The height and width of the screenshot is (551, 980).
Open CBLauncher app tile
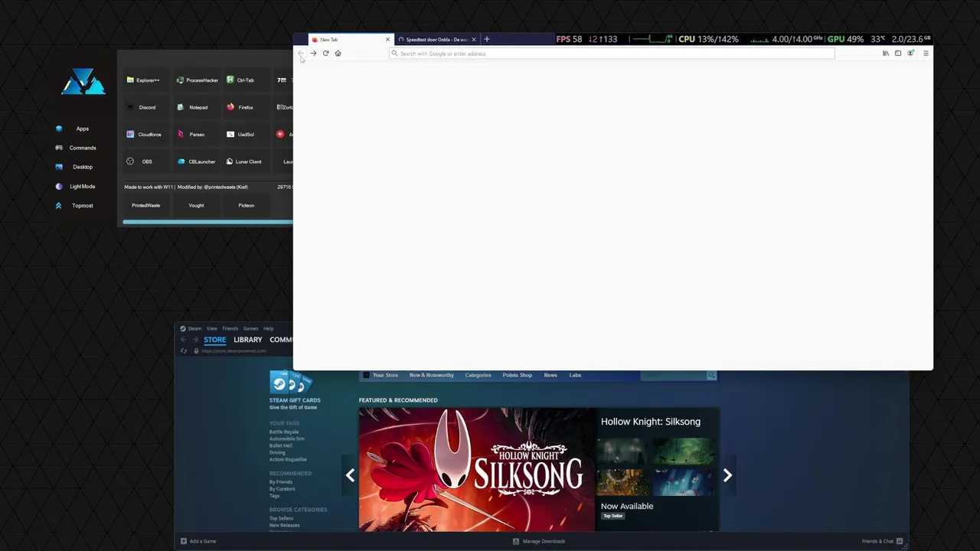(x=197, y=161)
